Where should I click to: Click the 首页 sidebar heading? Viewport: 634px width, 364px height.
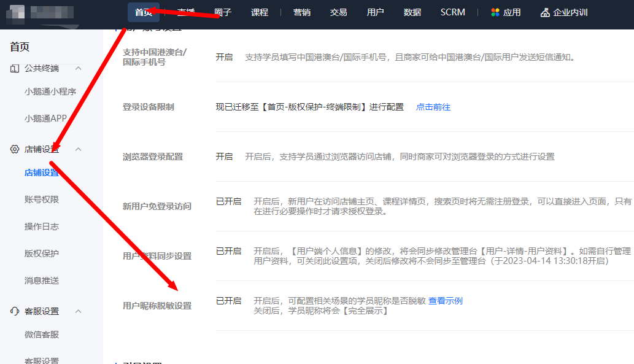tap(20, 47)
